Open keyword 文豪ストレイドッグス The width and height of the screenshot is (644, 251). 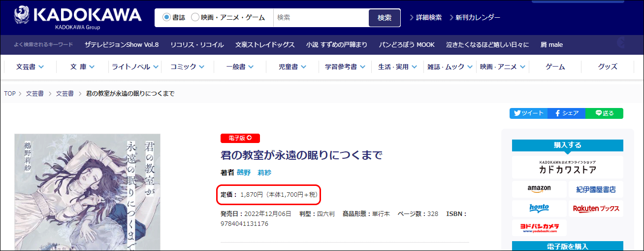(x=265, y=44)
